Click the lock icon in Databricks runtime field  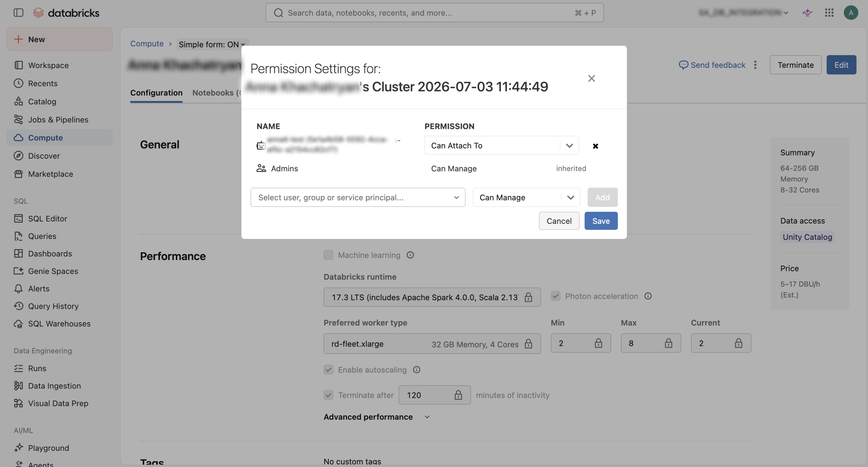coord(528,297)
